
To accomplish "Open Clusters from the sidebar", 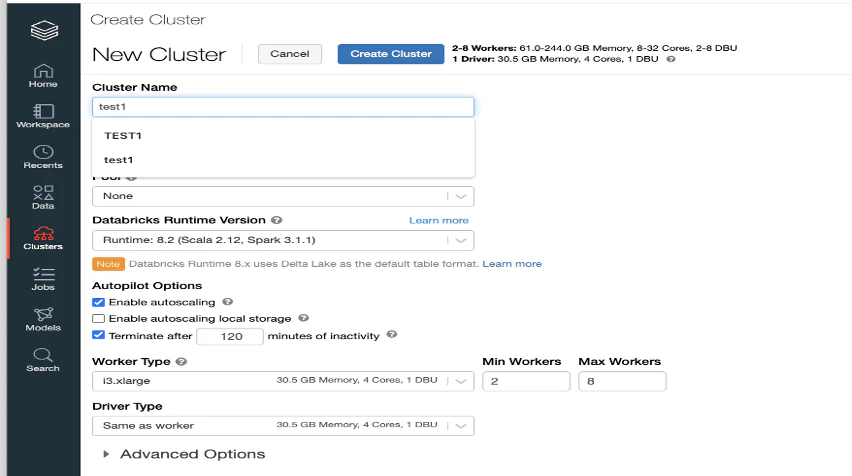I will click(43, 239).
